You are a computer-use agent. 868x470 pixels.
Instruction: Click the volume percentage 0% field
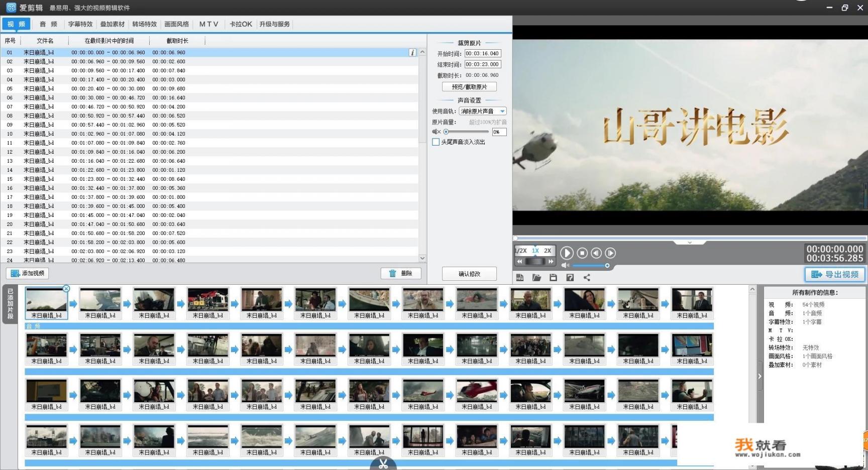[499, 132]
